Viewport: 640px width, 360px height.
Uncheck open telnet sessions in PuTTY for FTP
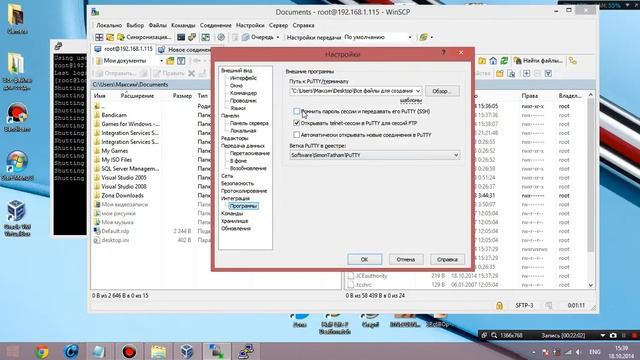[297, 123]
